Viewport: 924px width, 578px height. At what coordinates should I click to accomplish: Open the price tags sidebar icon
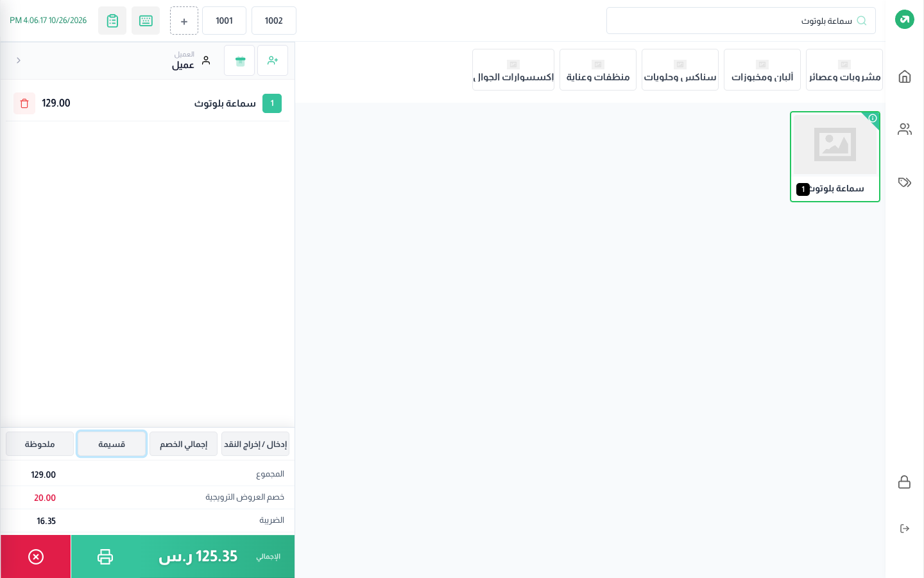(x=905, y=182)
